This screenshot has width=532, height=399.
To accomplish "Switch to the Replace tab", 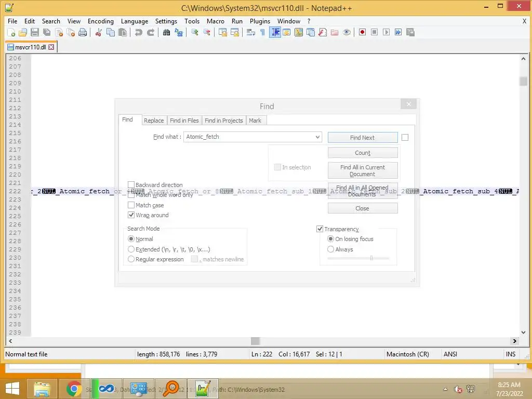I will [x=154, y=121].
